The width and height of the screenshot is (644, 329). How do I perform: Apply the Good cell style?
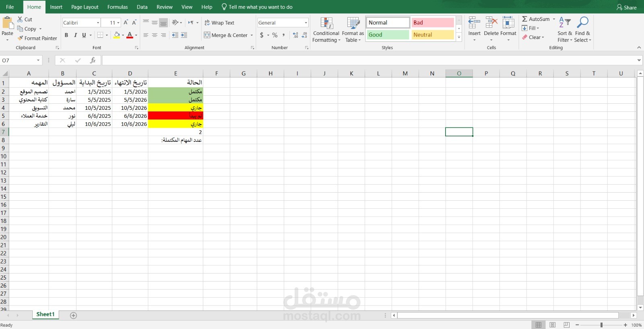click(x=388, y=35)
